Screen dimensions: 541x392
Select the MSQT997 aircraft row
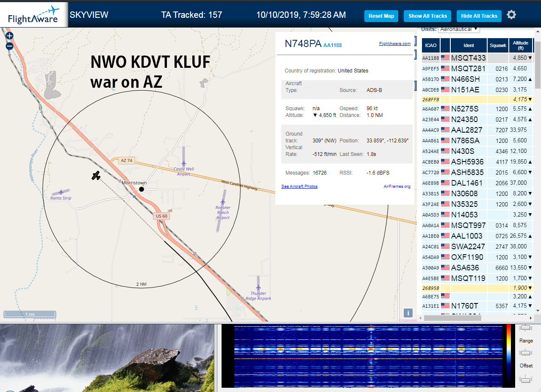477,225
